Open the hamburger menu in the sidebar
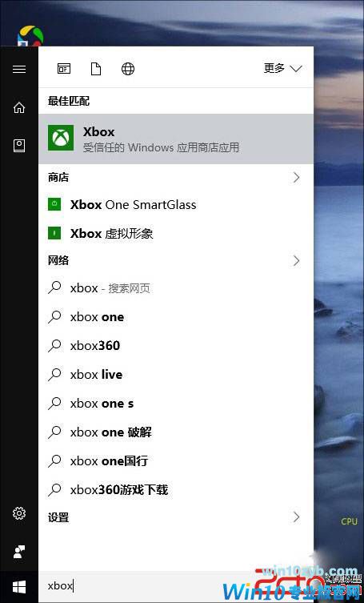 (x=19, y=69)
